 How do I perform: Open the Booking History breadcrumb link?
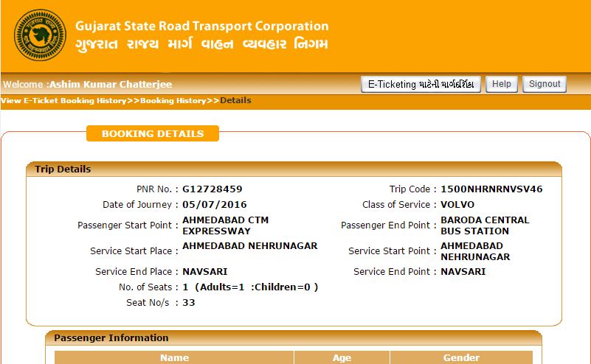pos(173,100)
